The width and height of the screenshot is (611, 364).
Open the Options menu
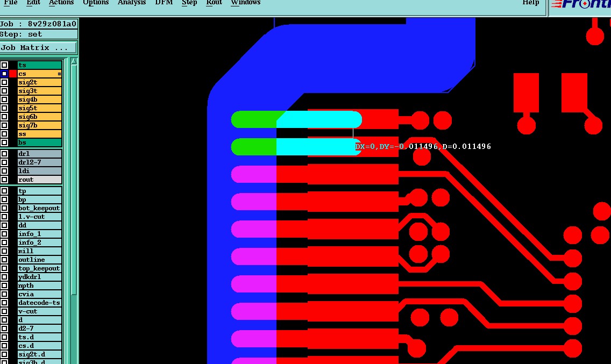pos(96,2)
